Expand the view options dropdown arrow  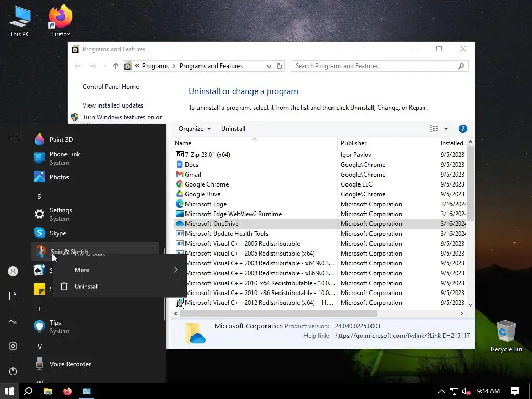pos(446,129)
